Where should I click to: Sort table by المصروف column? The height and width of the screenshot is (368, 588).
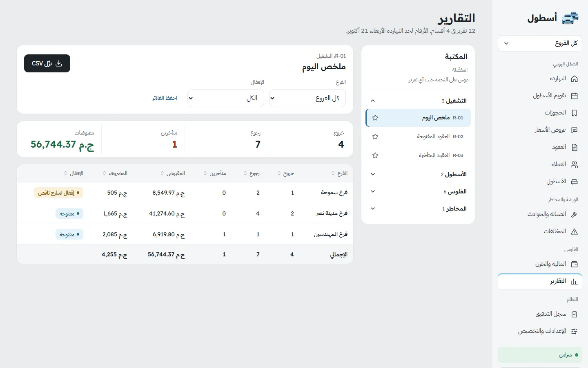(115, 173)
